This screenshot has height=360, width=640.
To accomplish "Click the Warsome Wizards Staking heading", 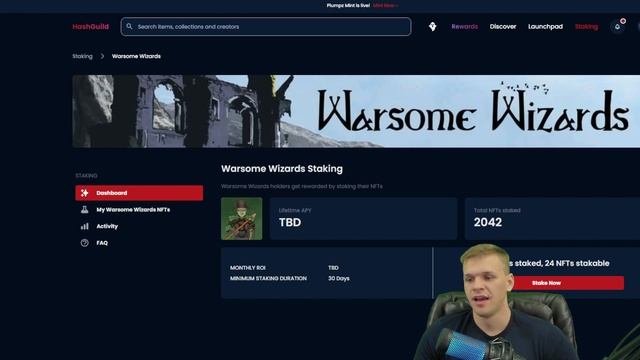I will (x=282, y=169).
